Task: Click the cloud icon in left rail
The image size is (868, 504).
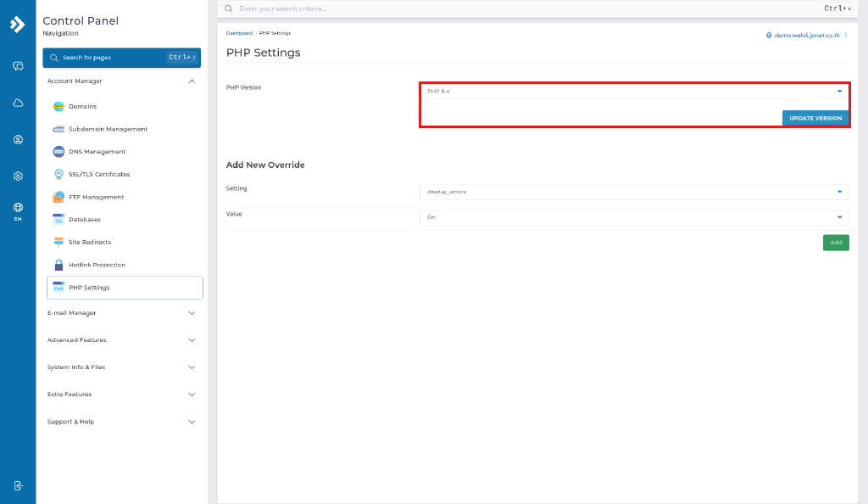Action: click(18, 103)
